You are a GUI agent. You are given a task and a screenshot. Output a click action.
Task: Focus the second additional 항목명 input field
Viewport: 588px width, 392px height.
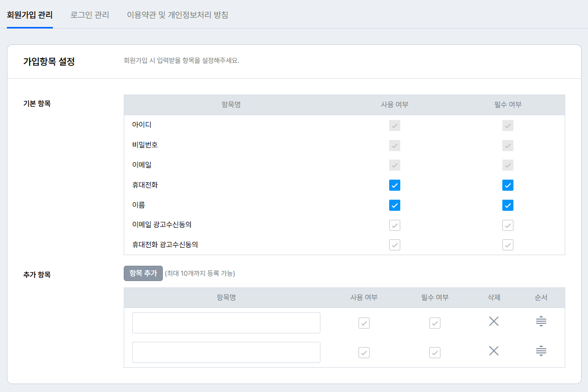pos(226,352)
